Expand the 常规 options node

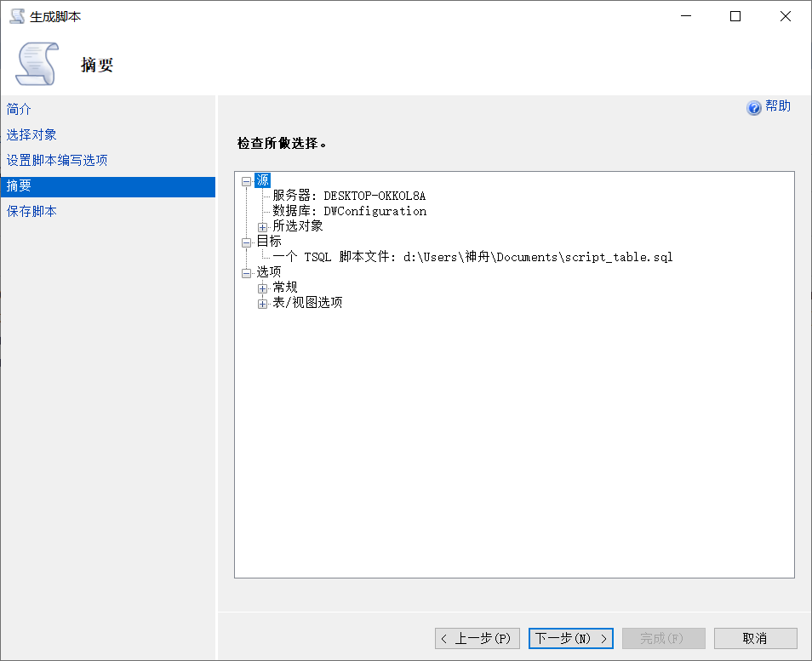(x=262, y=288)
